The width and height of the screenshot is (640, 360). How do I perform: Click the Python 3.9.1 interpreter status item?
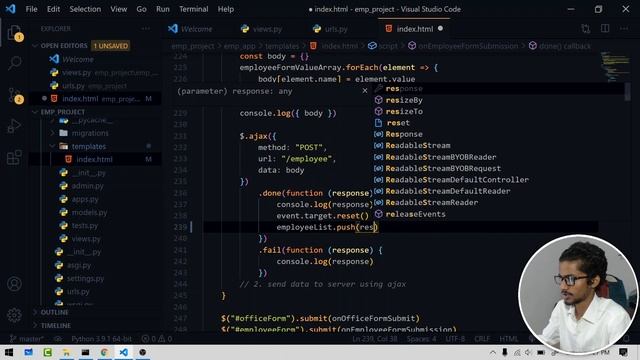pos(101,339)
